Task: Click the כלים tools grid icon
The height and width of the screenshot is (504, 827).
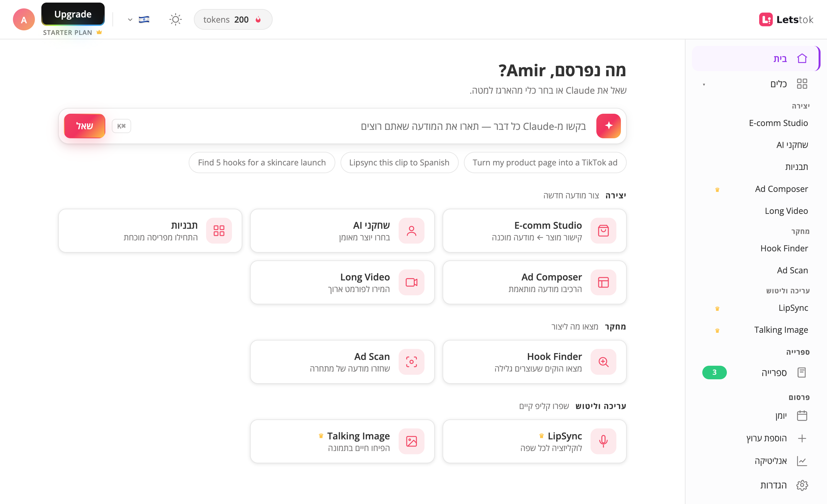Action: pyautogui.click(x=802, y=84)
